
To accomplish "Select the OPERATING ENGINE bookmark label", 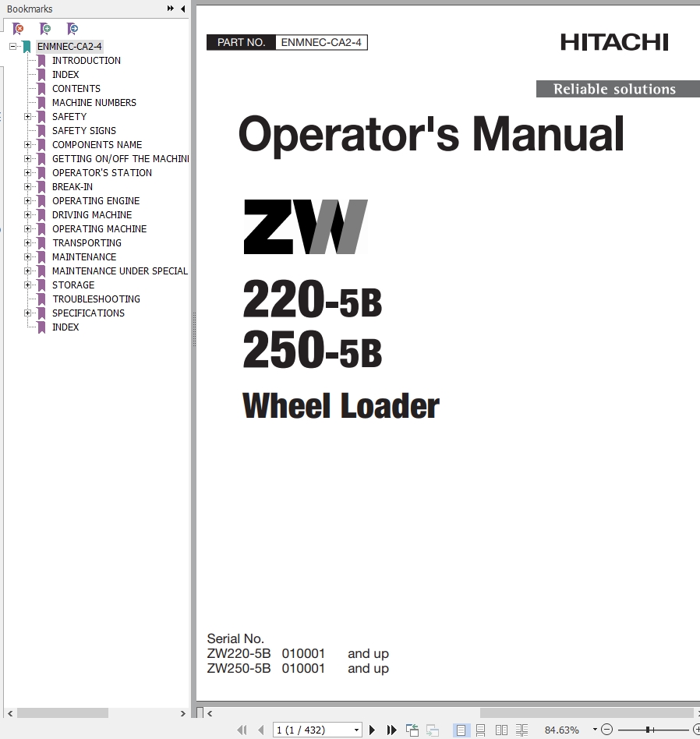I will point(96,201).
